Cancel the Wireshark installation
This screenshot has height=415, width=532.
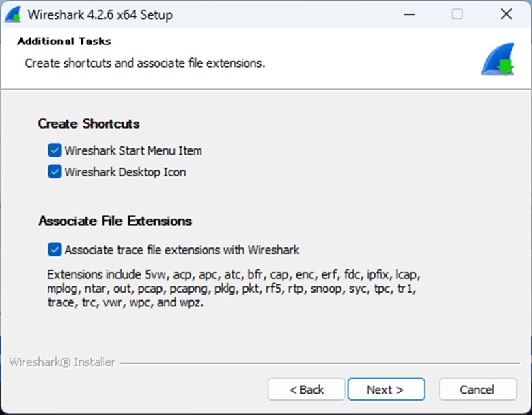pyautogui.click(x=477, y=390)
